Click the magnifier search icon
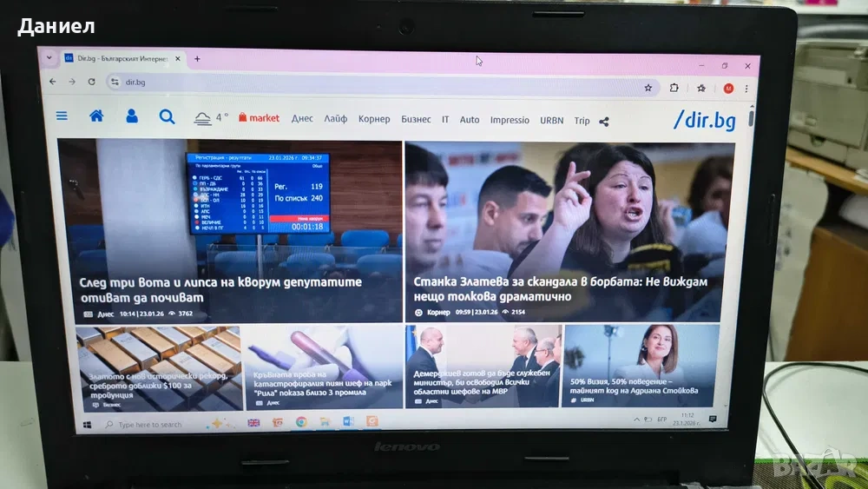 167,116
